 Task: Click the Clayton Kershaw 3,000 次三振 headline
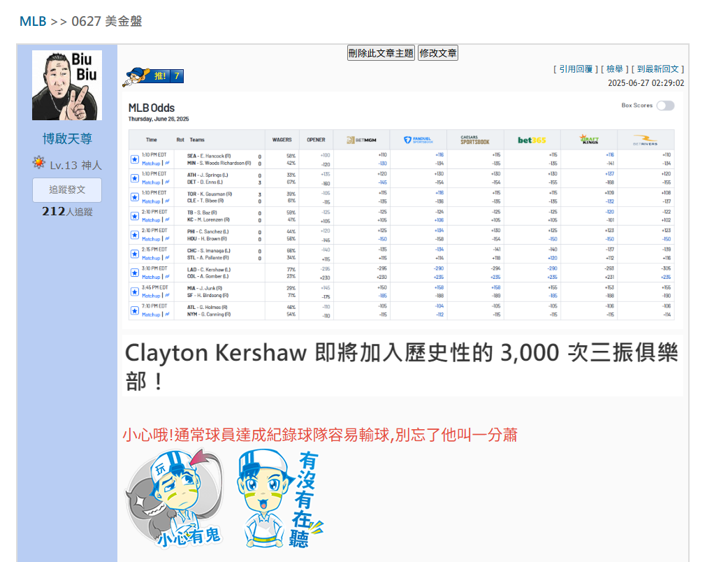(402, 366)
